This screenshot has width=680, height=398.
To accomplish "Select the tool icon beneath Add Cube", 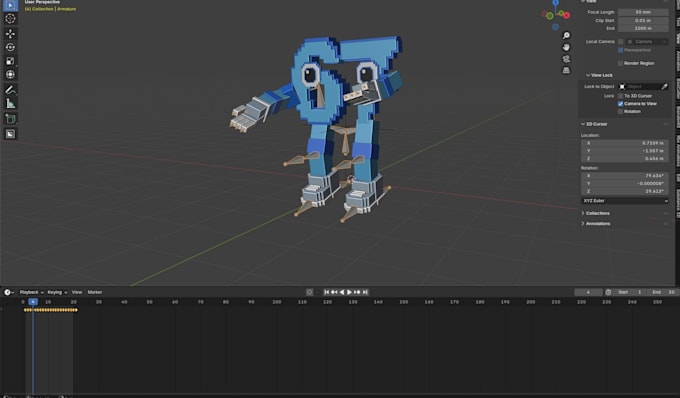I will coord(10,134).
